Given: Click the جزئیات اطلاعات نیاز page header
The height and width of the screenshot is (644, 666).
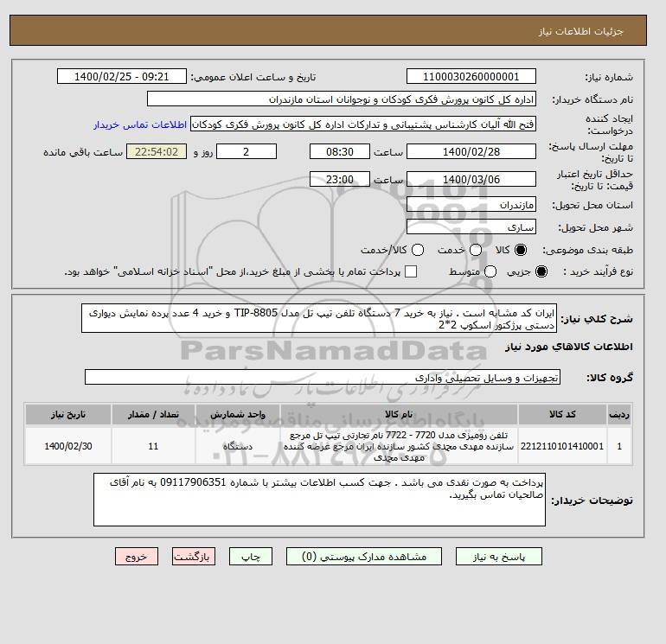Looking at the screenshot, I should pyautogui.click(x=580, y=32).
